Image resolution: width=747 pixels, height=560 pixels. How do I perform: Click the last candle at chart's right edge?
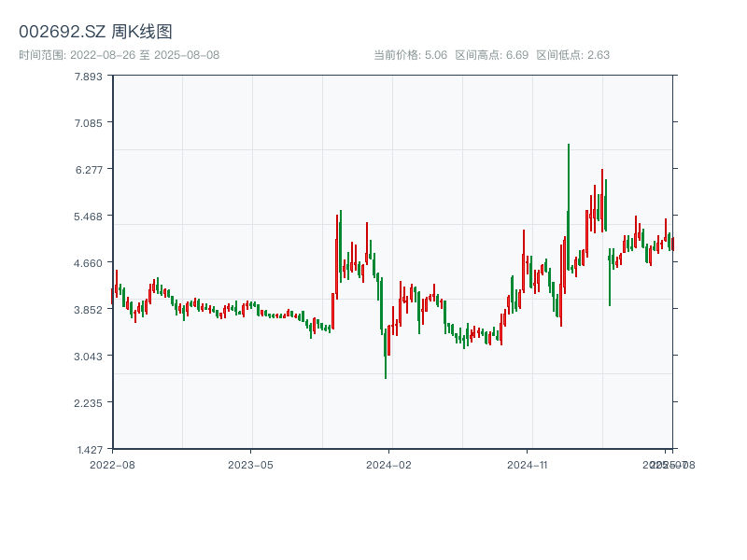tap(672, 244)
